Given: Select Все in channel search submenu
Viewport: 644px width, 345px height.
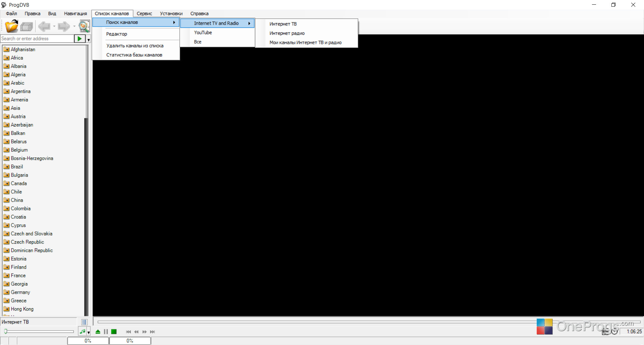Looking at the screenshot, I should click(217, 42).
